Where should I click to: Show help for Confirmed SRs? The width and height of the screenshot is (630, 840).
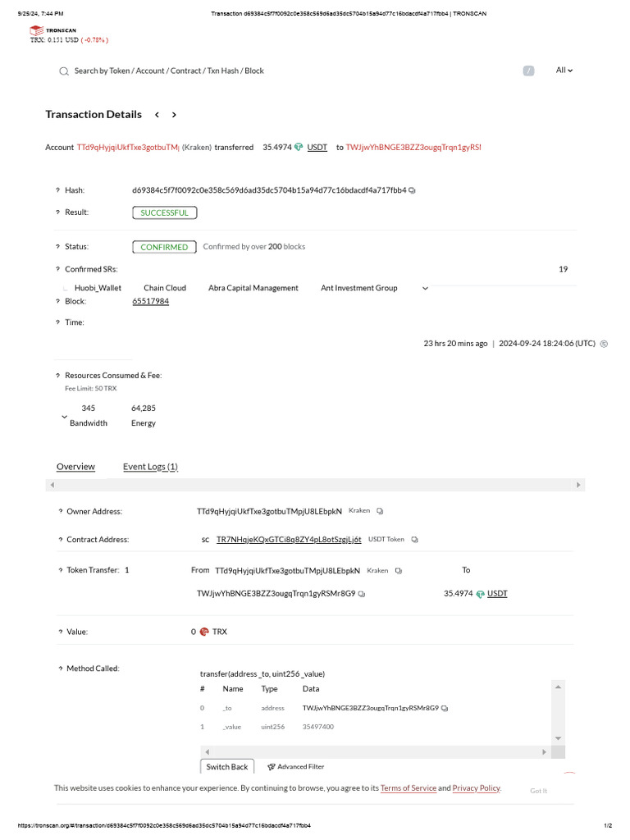[58, 269]
